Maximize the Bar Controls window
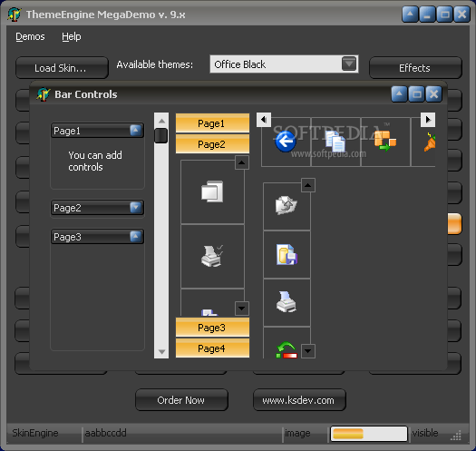Image resolution: width=476 pixels, height=451 pixels. [416, 93]
